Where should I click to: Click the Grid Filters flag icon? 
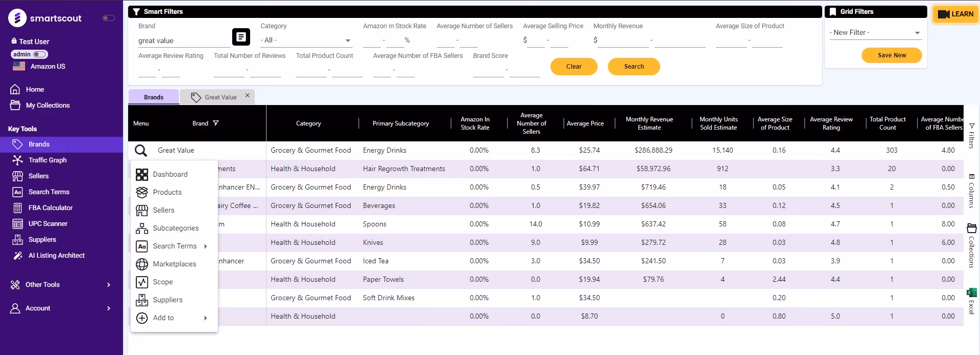(832, 12)
